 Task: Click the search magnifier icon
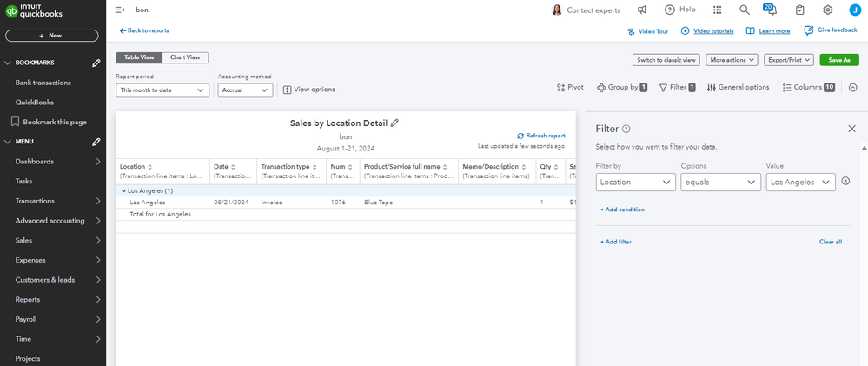tap(745, 10)
